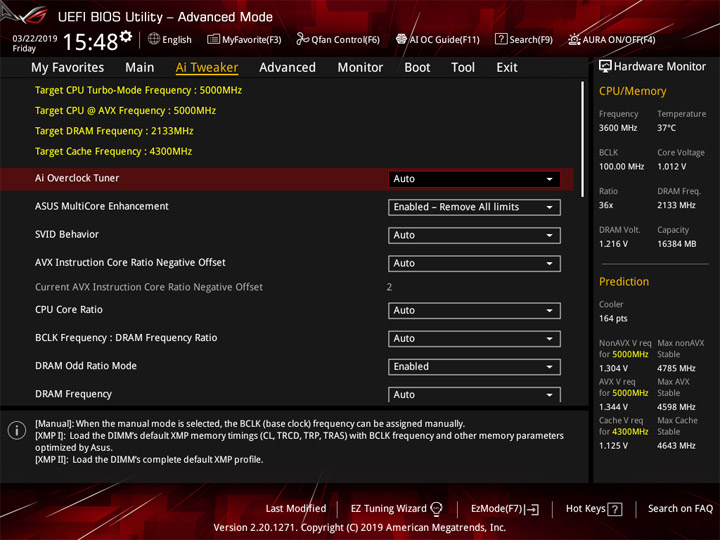Click Cooler 164 pts value
The height and width of the screenshot is (540, 720).
click(613, 319)
